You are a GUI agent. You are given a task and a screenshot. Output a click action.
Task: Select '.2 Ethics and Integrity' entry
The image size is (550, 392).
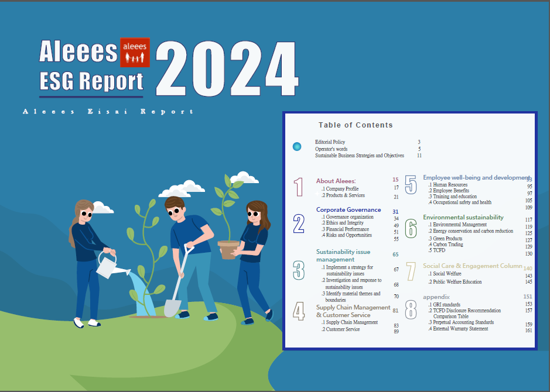coord(343,223)
